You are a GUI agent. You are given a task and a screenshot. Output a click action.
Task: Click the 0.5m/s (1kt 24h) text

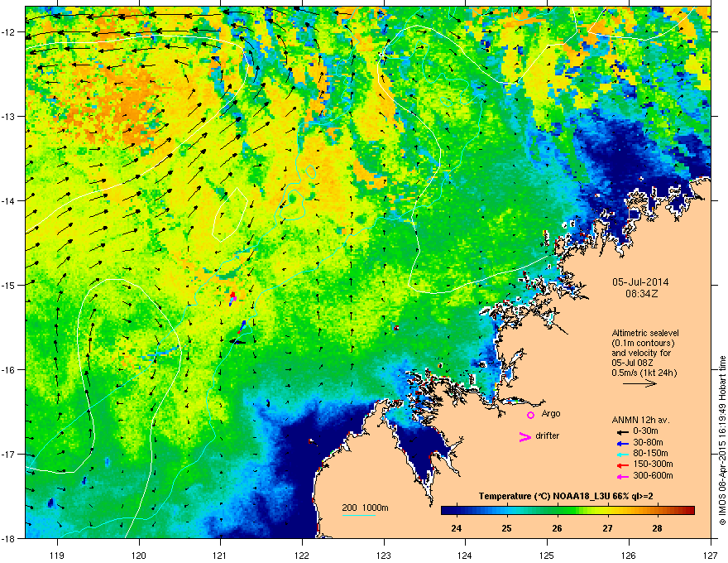(644, 373)
